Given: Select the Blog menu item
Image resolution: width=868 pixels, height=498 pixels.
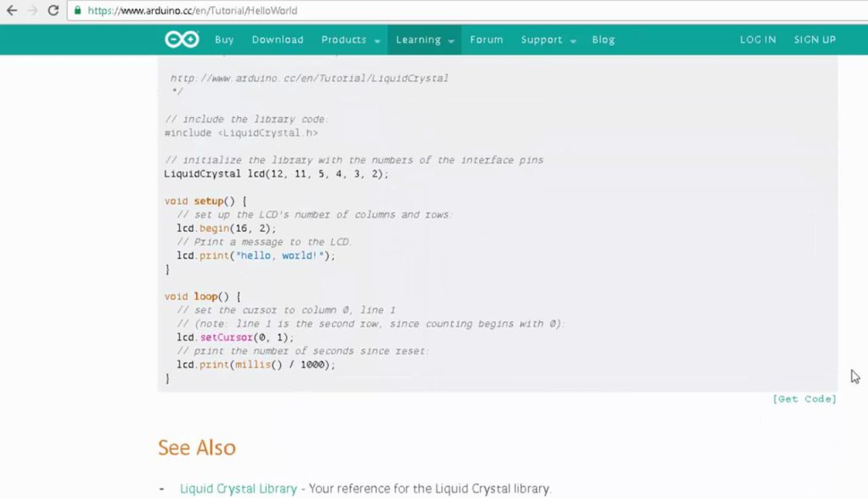Looking at the screenshot, I should tap(602, 39).
